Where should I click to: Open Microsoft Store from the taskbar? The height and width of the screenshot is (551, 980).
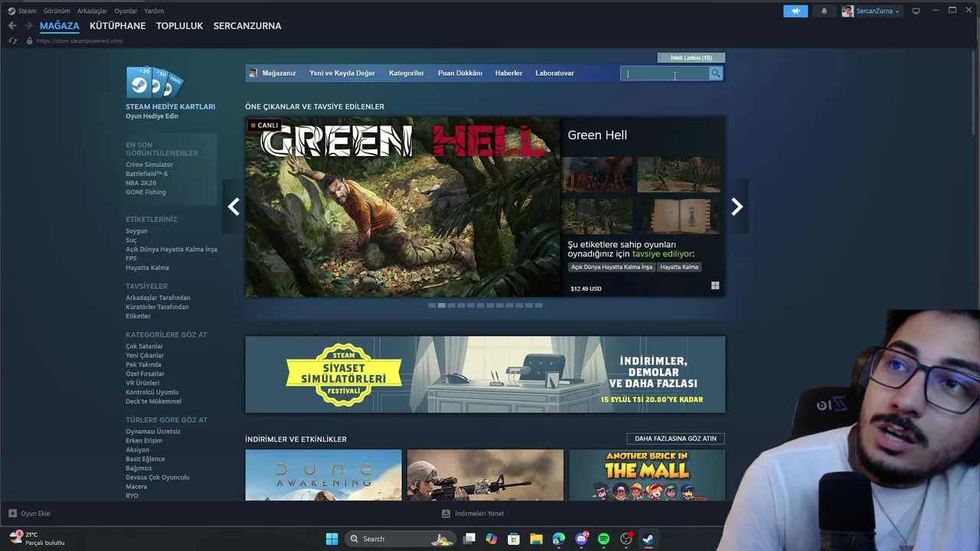pos(514,539)
